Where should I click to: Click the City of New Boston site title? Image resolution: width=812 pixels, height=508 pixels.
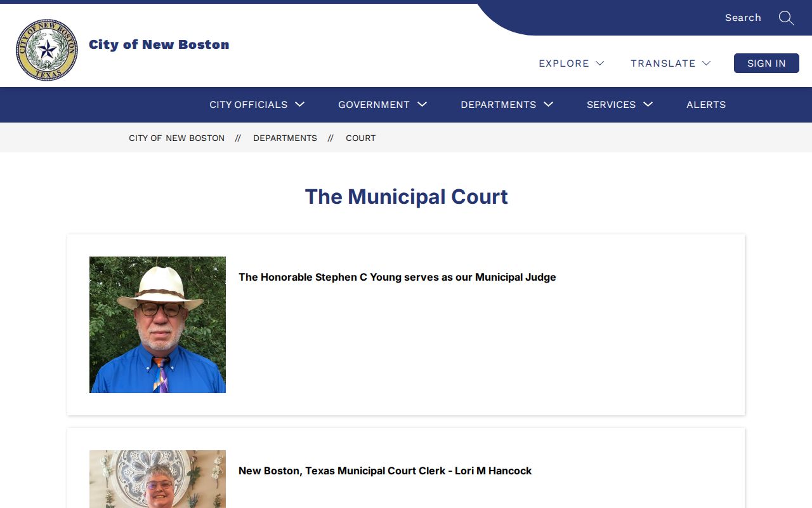coord(159,44)
